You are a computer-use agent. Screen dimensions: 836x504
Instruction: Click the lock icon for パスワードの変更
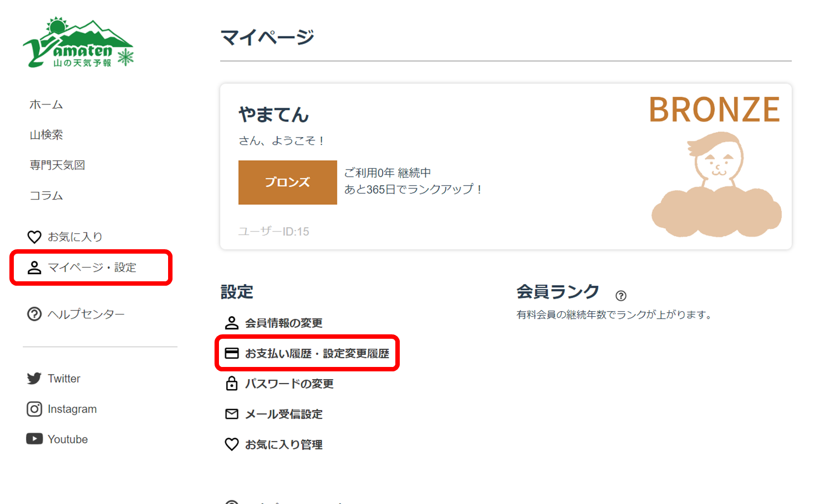232,384
